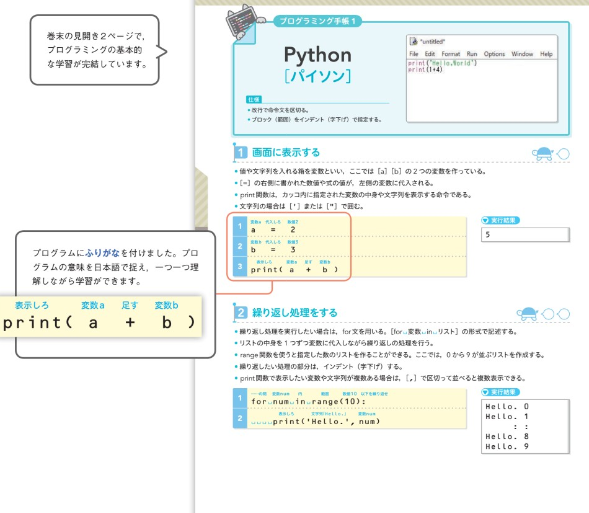Click the highlighted ふりがな word in the callout
The width and height of the screenshot is (589, 513).
click(x=102, y=253)
